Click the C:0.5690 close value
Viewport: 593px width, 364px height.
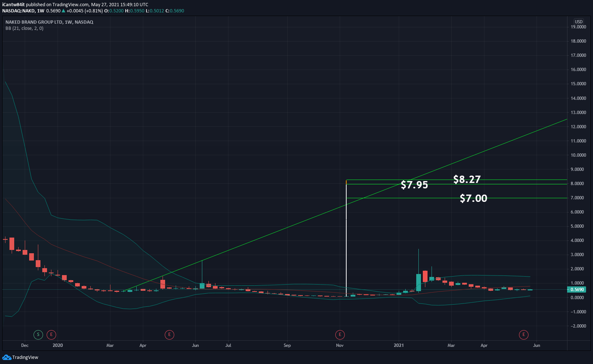click(x=175, y=11)
